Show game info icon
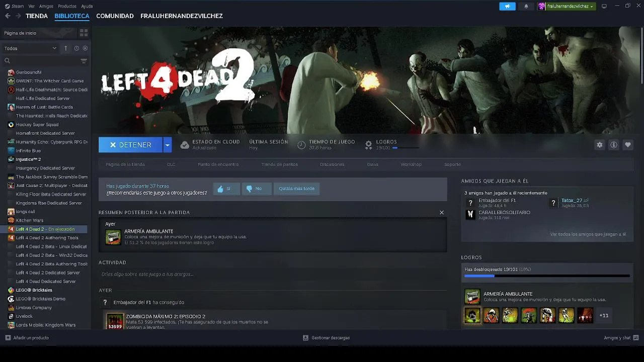This screenshot has width=644, height=362. pyautogui.click(x=613, y=145)
